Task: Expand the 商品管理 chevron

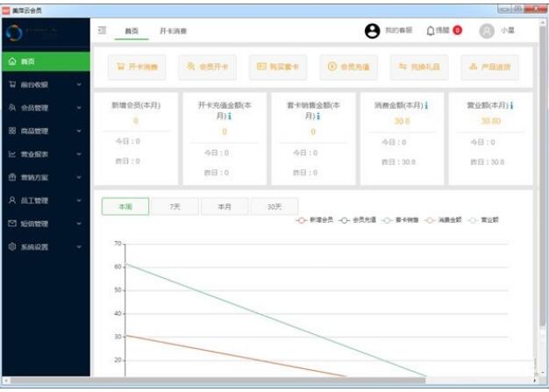Action: point(79,131)
